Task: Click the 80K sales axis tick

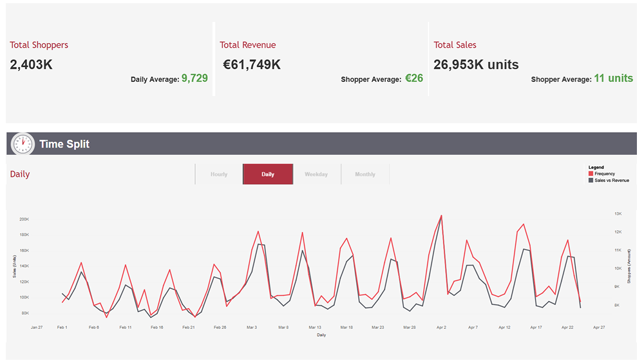Action: pyautogui.click(x=25, y=313)
